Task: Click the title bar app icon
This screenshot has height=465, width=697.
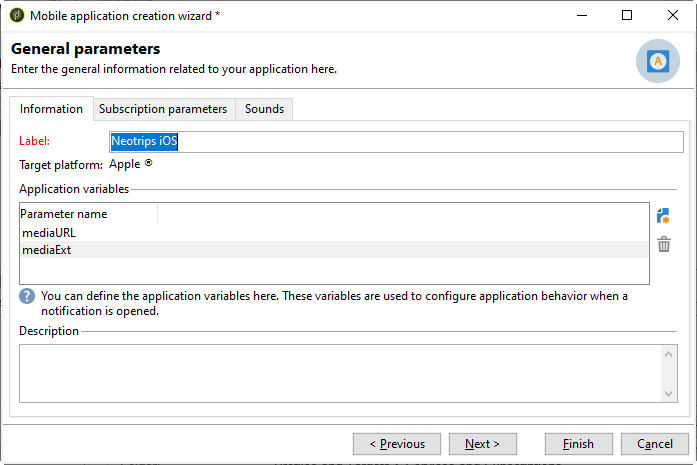Action: [15, 15]
